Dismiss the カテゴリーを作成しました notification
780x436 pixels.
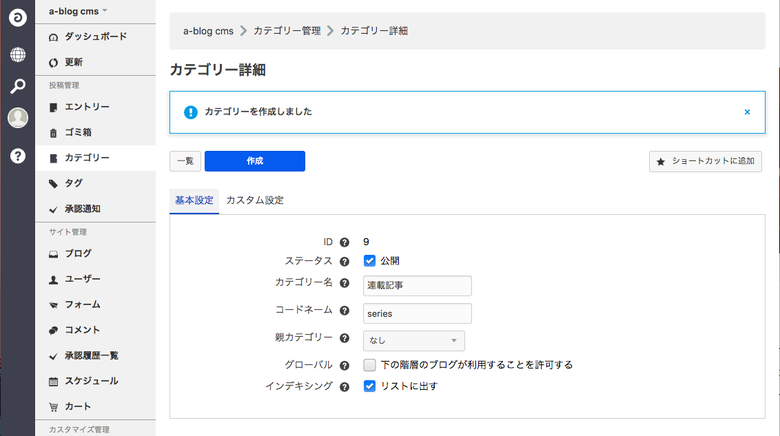747,112
